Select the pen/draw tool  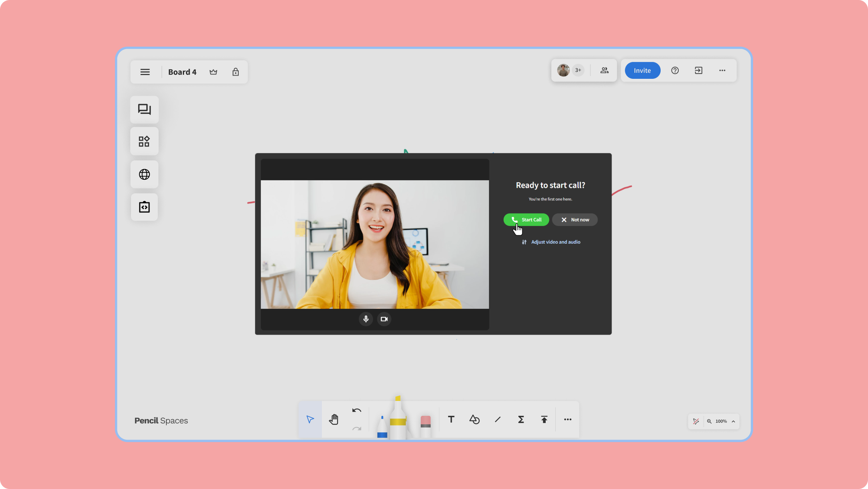pyautogui.click(x=382, y=419)
